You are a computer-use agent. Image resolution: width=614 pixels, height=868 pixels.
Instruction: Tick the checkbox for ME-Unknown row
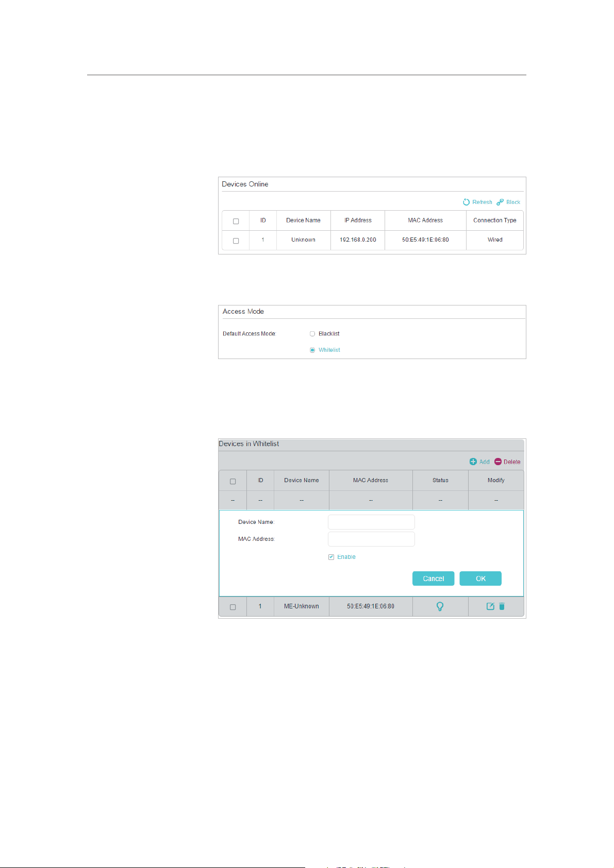pyautogui.click(x=233, y=607)
